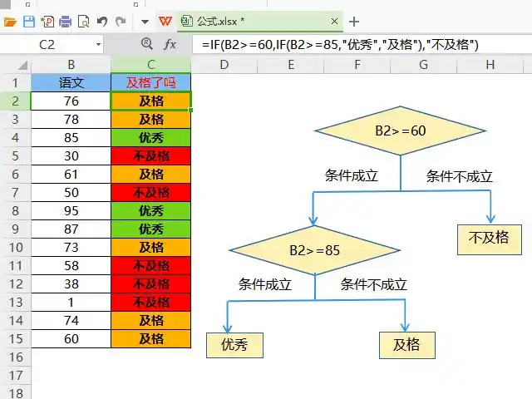Click the upper 条件不成立 label in the flowchart

click(459, 176)
